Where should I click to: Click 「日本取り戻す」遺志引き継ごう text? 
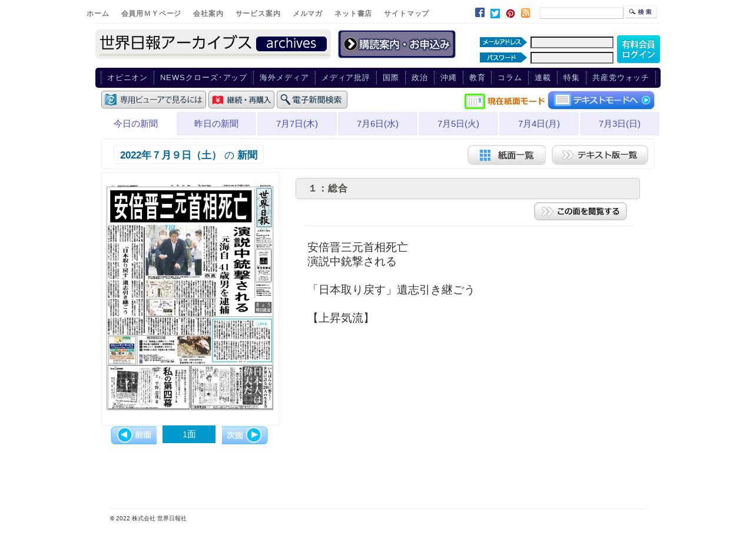point(391,290)
